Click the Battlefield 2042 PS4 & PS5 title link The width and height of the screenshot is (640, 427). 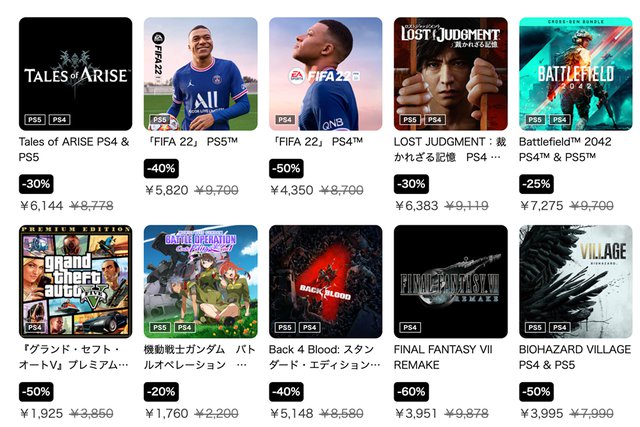point(565,149)
